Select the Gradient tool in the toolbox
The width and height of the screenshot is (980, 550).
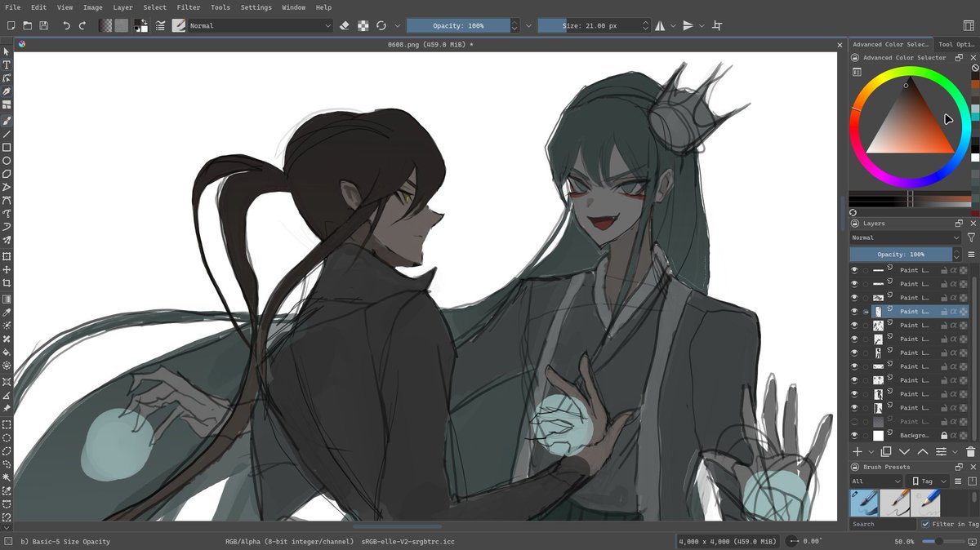pos(7,299)
